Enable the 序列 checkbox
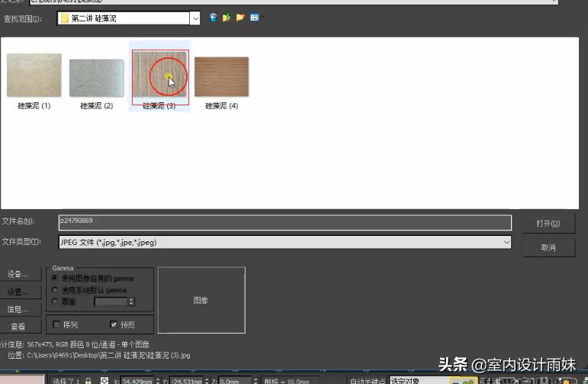This screenshot has width=588, height=384. pos(56,324)
